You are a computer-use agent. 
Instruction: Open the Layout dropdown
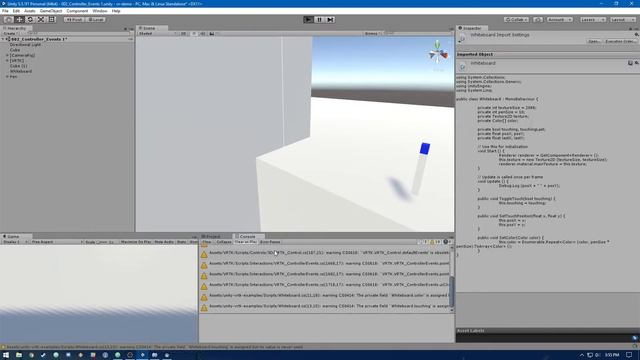(622, 20)
